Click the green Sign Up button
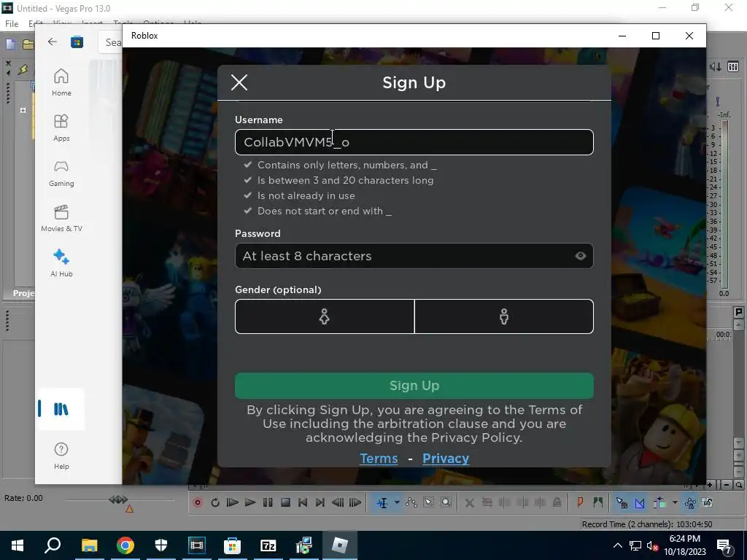 pos(414,385)
